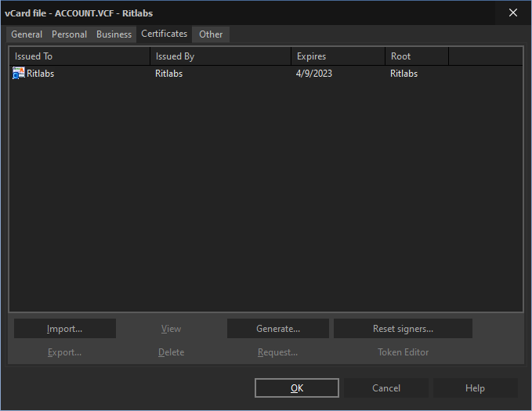The height and width of the screenshot is (411, 532).
Task: Open the Generate... certificate dialog
Action: tap(278, 329)
